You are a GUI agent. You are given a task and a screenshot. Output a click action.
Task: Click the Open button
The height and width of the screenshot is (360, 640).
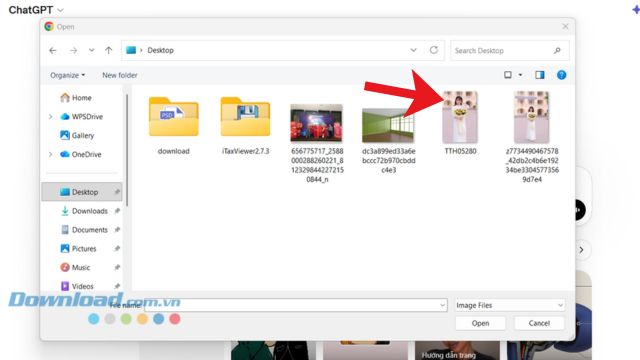[x=480, y=323]
